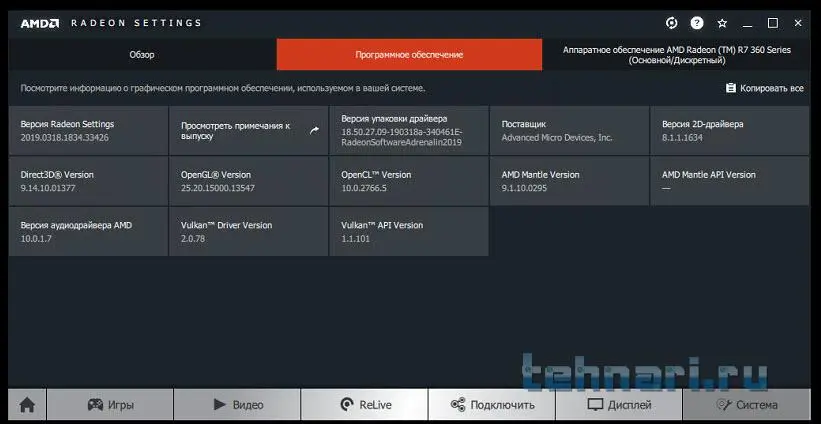Minimize the Radeon Settings window
Screen dimensions: 821x424
pyautogui.click(x=747, y=24)
